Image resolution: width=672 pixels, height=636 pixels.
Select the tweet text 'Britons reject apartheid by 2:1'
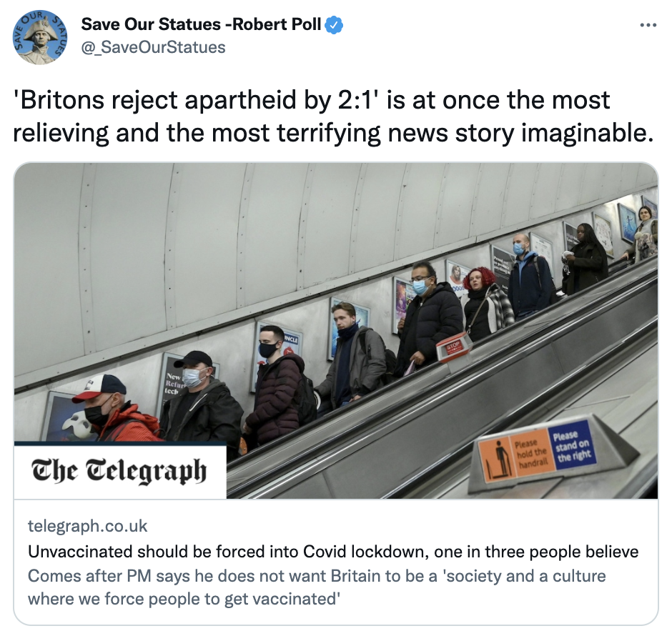(x=197, y=101)
